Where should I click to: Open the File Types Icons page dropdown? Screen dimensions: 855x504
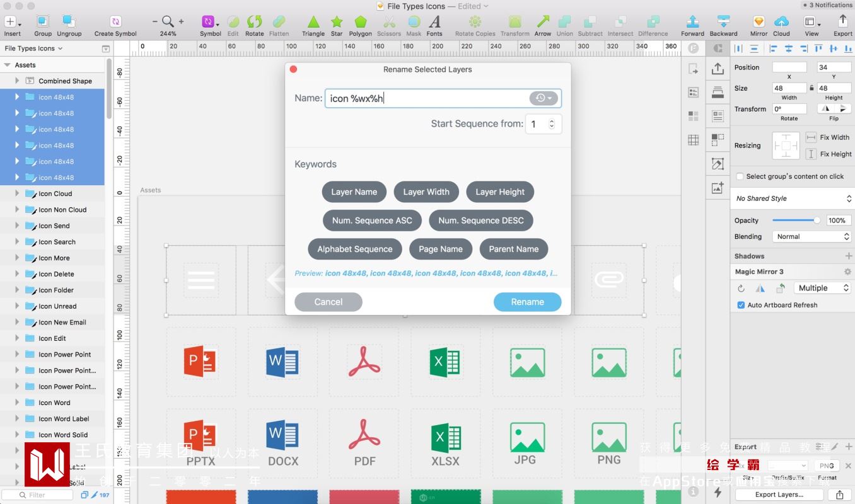tap(33, 49)
